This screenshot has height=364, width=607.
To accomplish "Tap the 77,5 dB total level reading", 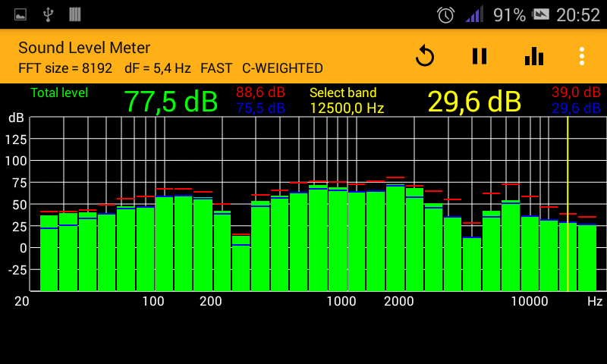I will pyautogui.click(x=171, y=102).
